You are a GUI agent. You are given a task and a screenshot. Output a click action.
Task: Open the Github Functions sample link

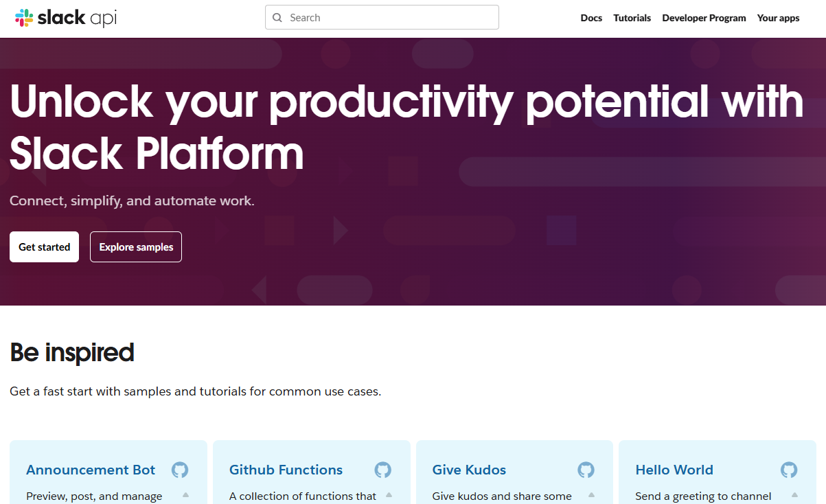tap(286, 470)
